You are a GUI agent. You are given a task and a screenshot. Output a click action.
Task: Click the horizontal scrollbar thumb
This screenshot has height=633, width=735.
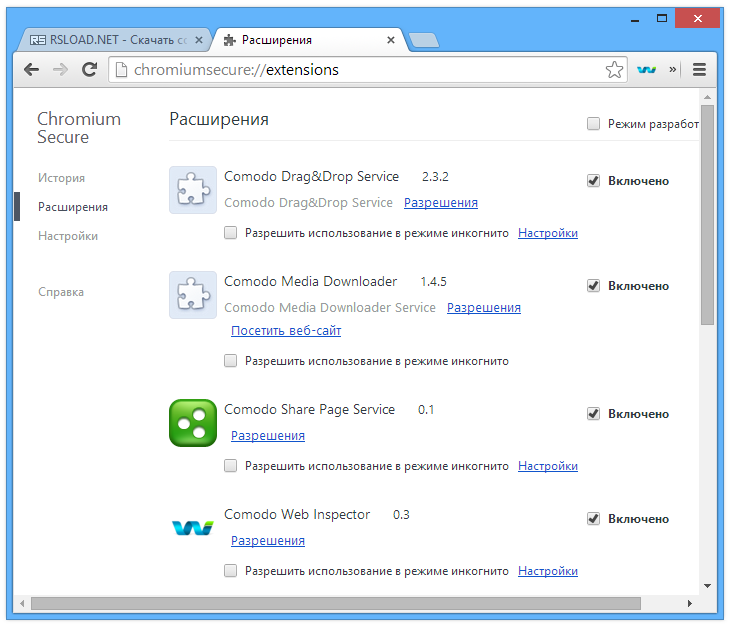336,603
